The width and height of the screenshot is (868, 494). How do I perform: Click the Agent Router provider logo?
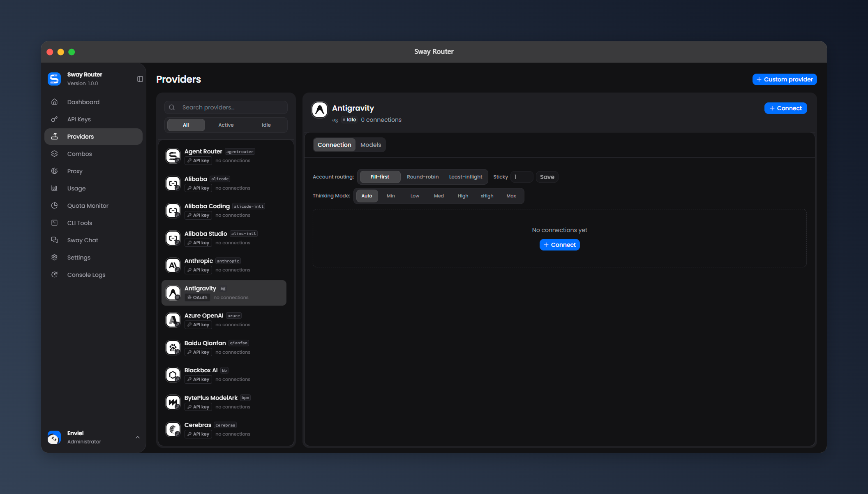pos(173,156)
